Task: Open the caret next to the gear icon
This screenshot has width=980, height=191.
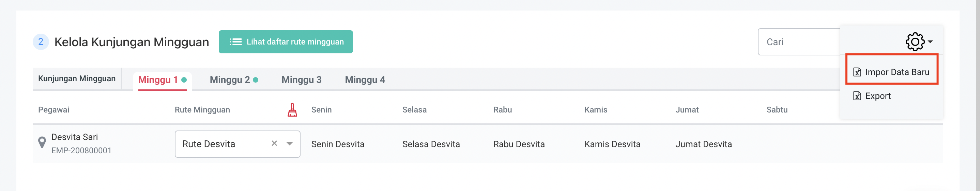Action: coord(930,42)
